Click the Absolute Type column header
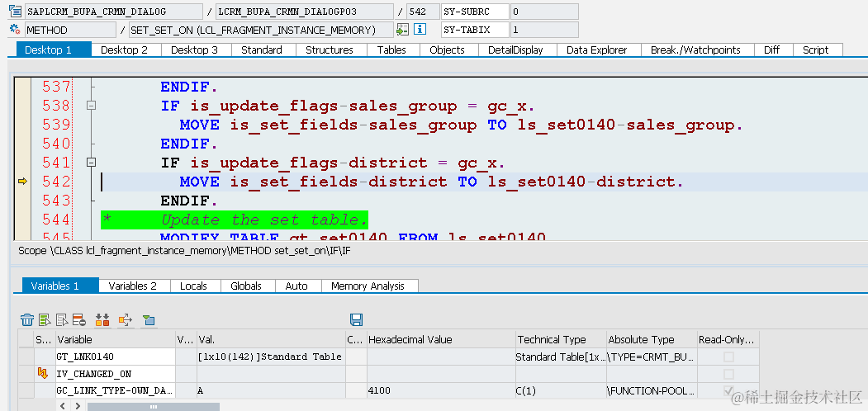The width and height of the screenshot is (868, 411). coord(651,339)
